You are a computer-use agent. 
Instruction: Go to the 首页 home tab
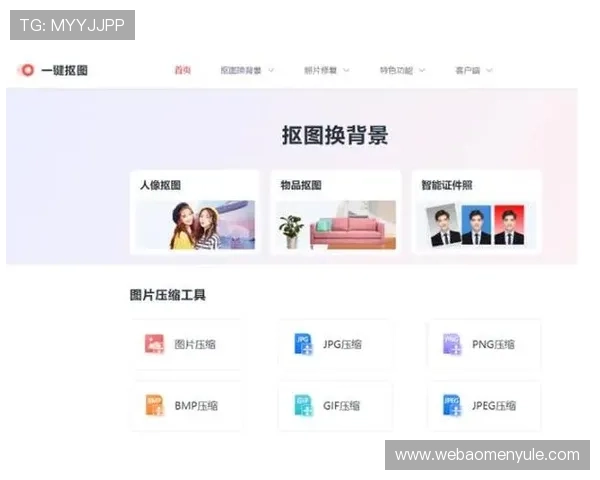183,70
